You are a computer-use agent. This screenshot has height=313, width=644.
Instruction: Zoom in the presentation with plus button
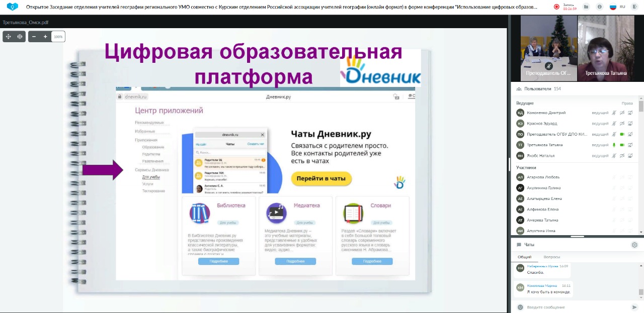click(x=45, y=37)
